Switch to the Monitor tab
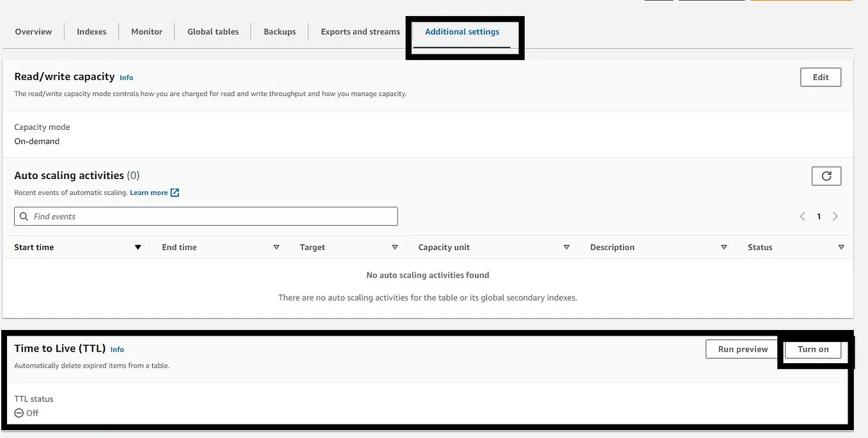 (146, 31)
